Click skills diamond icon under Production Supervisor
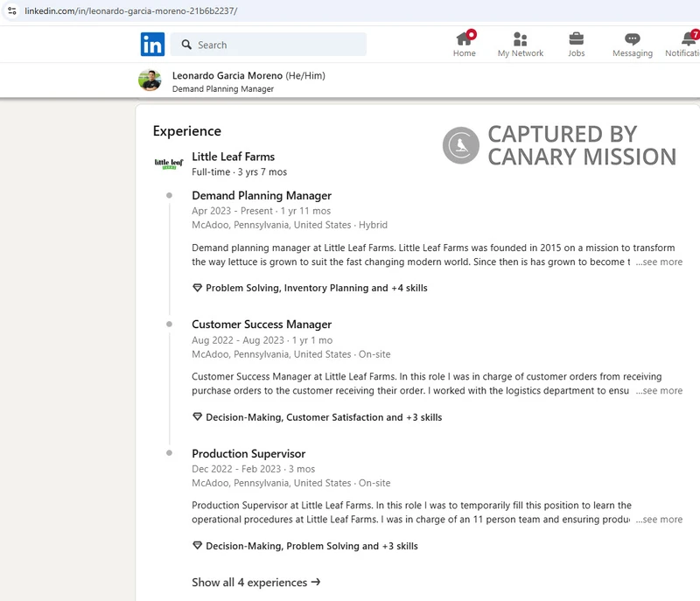 (197, 545)
